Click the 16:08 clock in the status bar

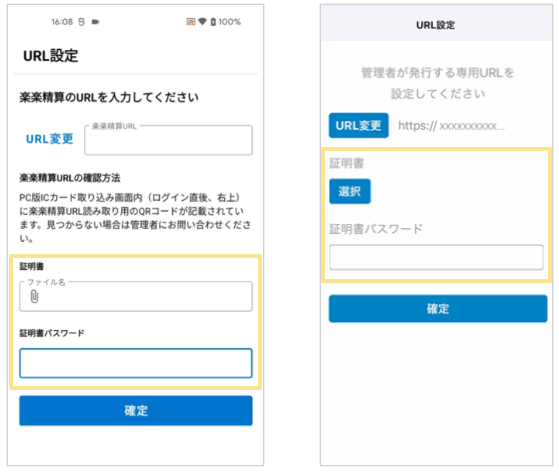pyautogui.click(x=62, y=22)
